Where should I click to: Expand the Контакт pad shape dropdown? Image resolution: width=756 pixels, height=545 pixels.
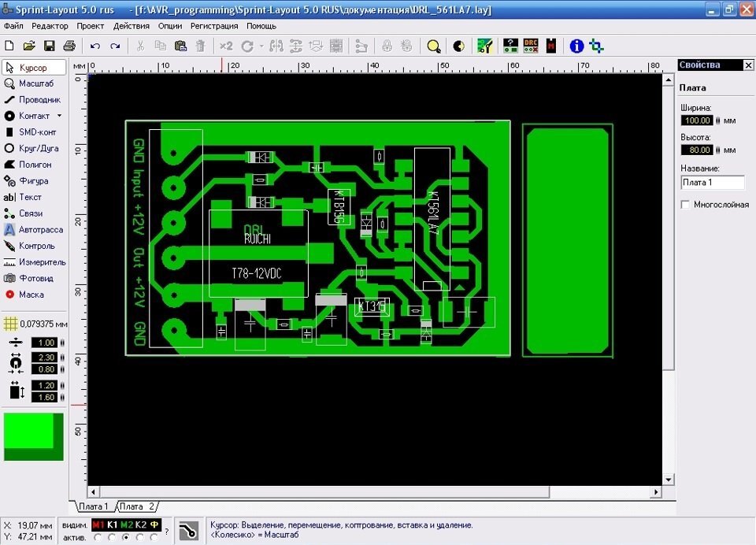59,116
